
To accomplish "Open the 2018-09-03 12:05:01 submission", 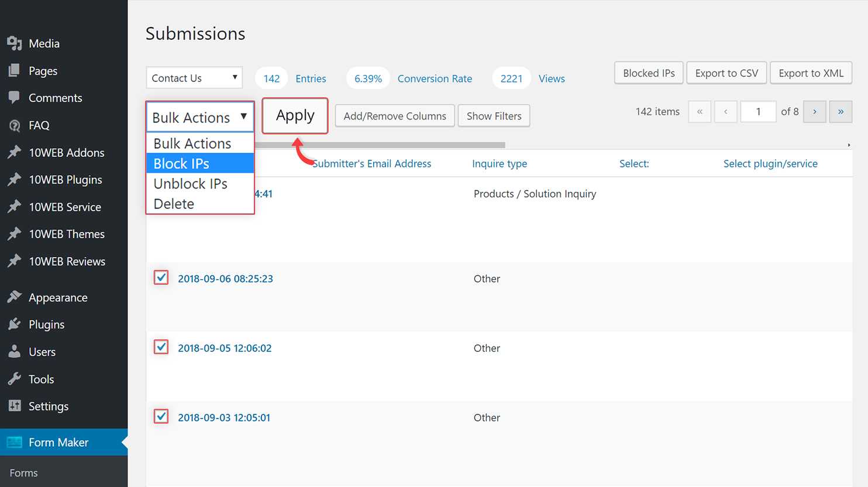I will (224, 418).
